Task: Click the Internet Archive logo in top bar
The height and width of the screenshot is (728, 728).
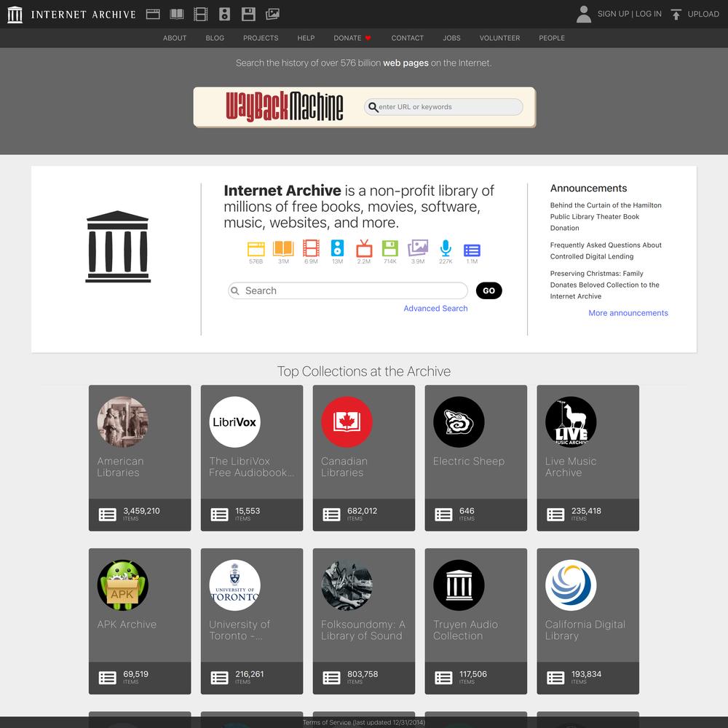Action: 72,15
